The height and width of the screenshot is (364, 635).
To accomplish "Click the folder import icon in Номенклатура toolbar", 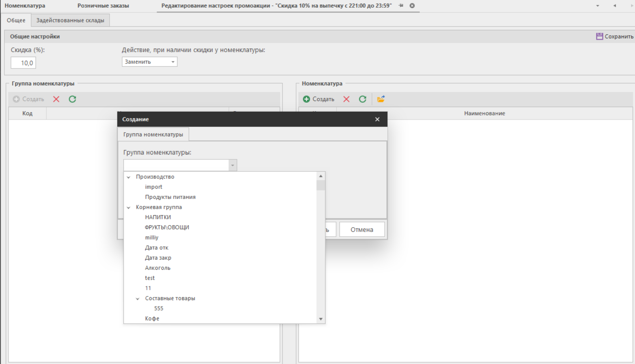I will [x=381, y=99].
